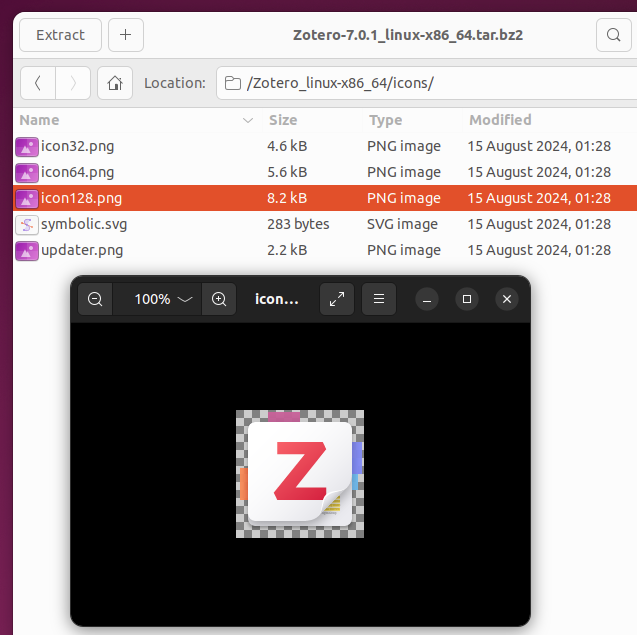Sort files by Name column

(137, 120)
